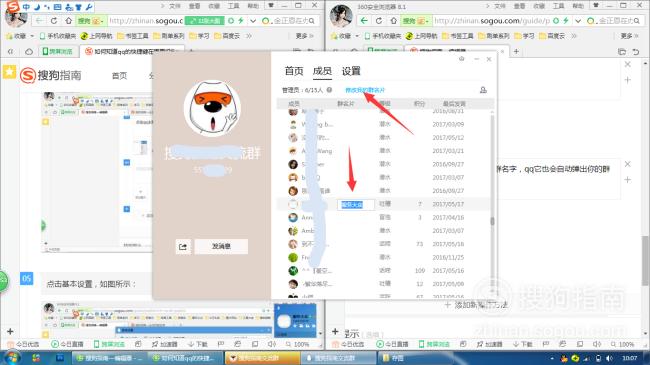650x365 pixels.
Task: Click 更多 expander in right bookmarks bar
Action: 630,36
